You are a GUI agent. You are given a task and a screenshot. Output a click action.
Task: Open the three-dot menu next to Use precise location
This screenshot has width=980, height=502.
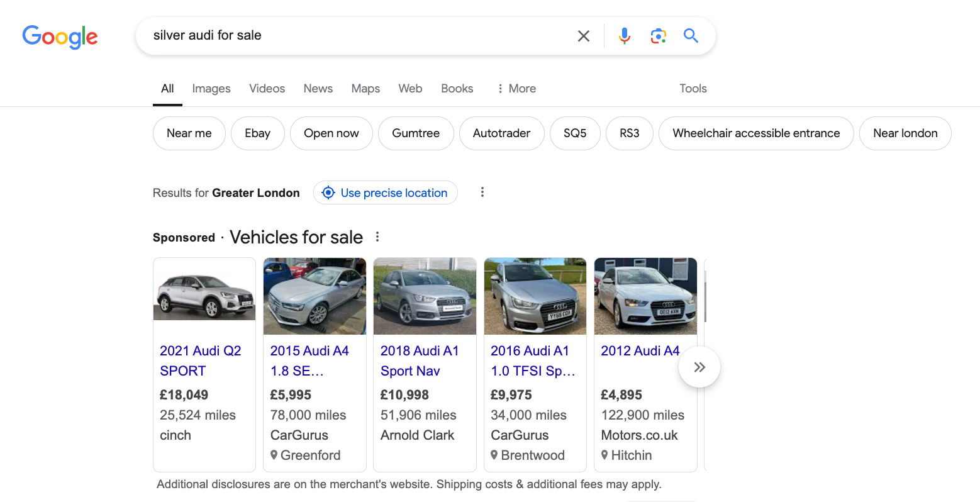[x=482, y=192]
